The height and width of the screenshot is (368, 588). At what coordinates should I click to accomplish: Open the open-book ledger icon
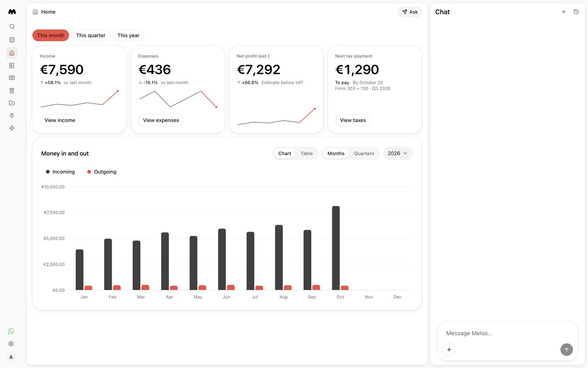[x=12, y=78]
